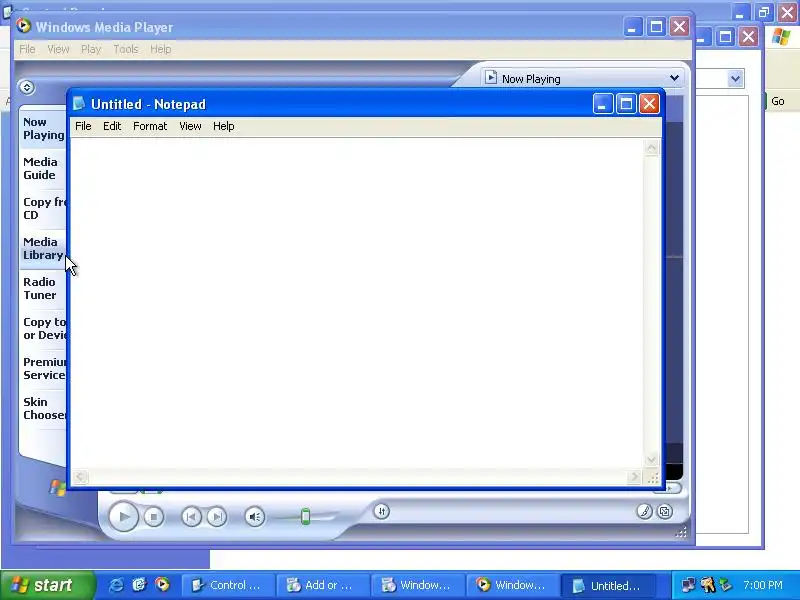Toggle Media Player taskbar show/hide arrow button
Screen dimensions: 800x600
tap(27, 87)
